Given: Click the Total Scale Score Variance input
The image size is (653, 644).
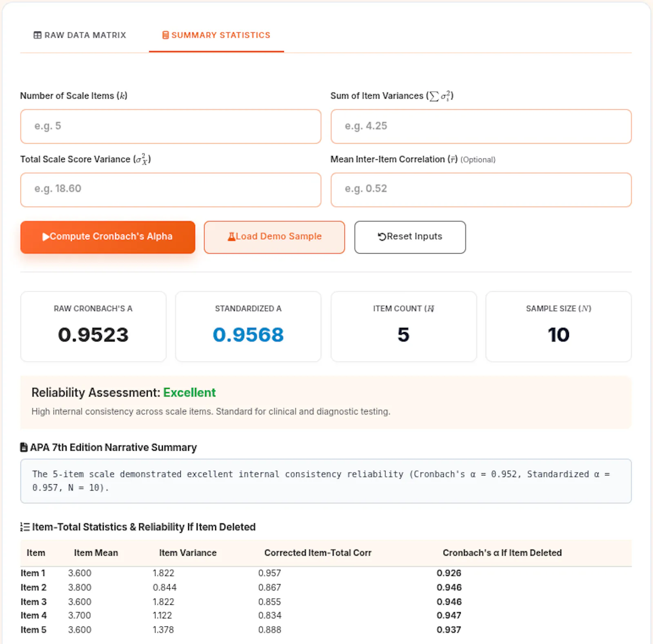Looking at the screenshot, I should (x=171, y=189).
